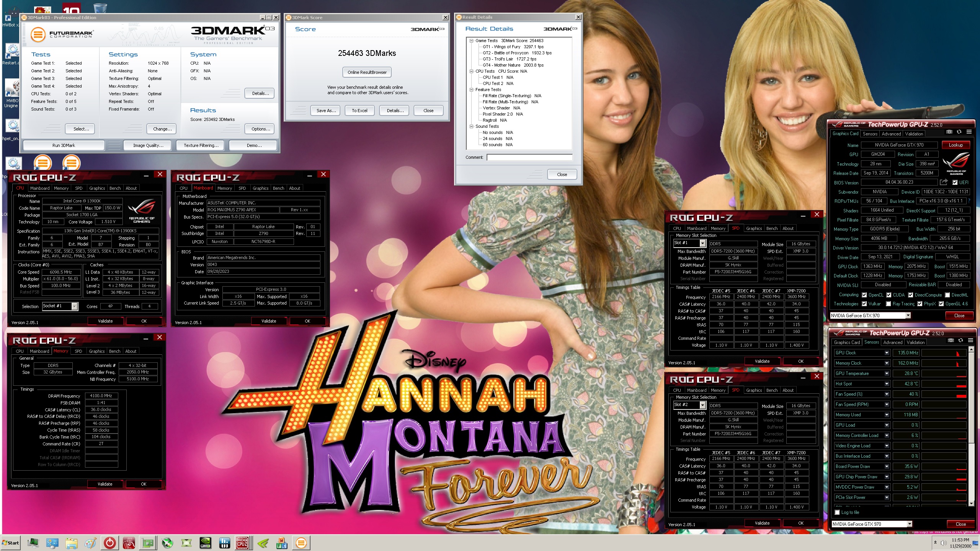Screen dimensions: 980x551
Task: Open the Task Manager monitor icon in taskbar
Action: 33,543
